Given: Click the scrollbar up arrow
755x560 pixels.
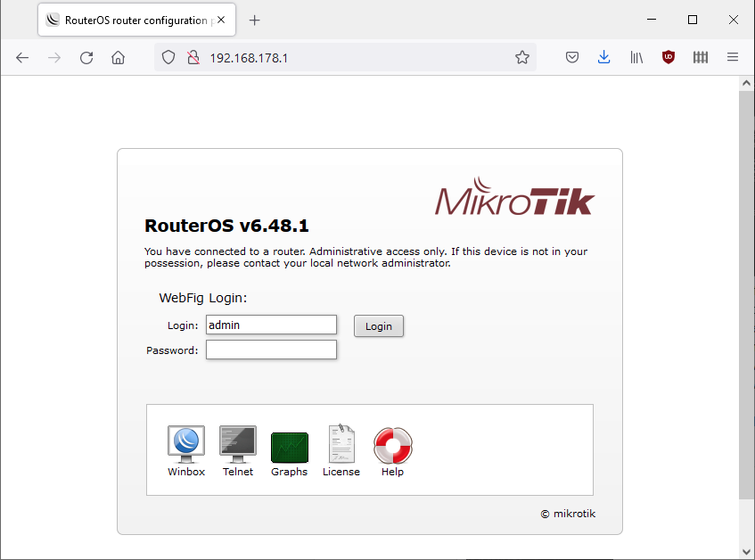Looking at the screenshot, I should click(x=746, y=83).
